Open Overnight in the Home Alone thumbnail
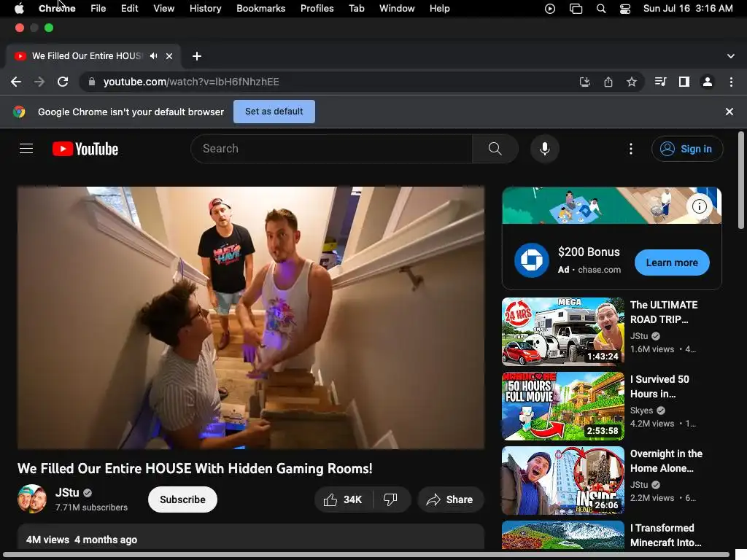Screen dimensions: 747x560 [562, 480]
